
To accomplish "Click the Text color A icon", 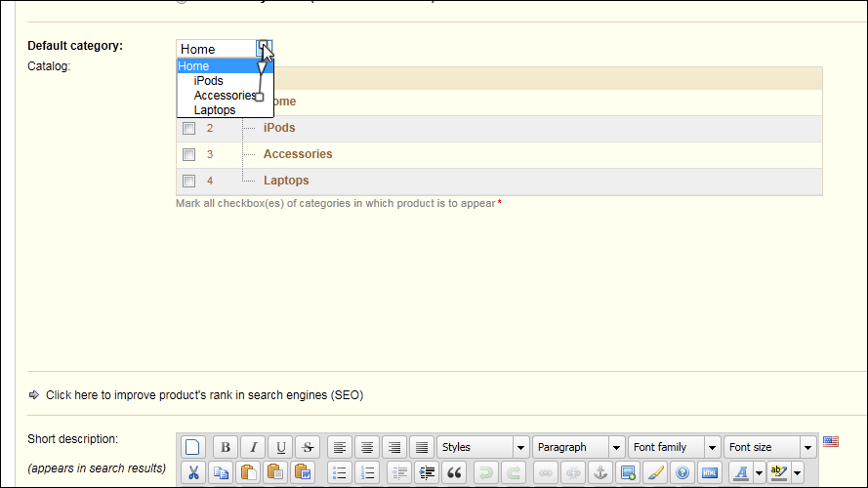I will [741, 473].
